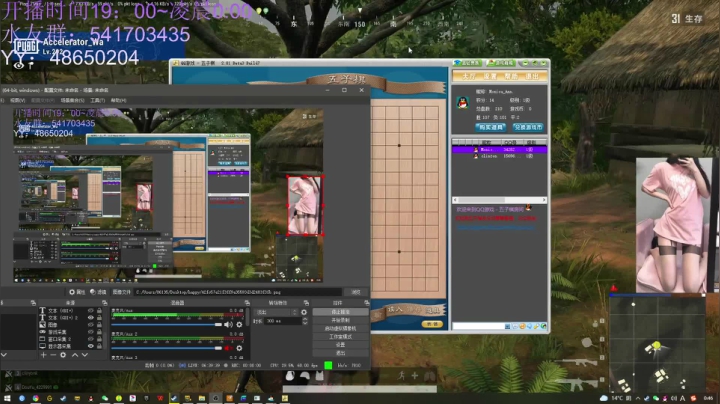Click 停止推流 stop streaming button
Viewport: 720px width, 404px height.
tap(340, 312)
